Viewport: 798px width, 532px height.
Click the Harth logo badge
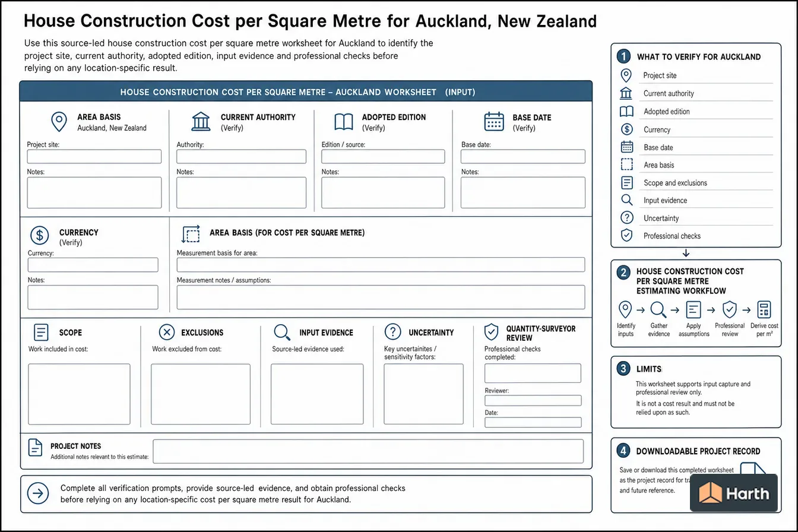pos(734,493)
